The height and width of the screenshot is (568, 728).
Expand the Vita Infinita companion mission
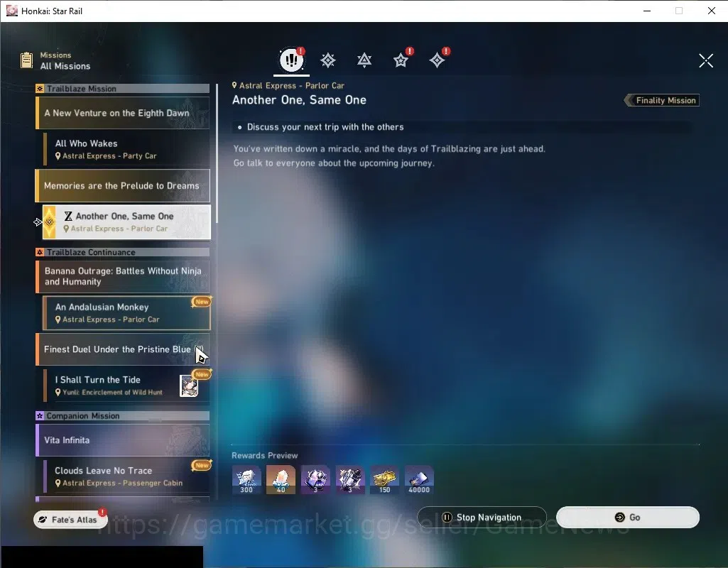click(123, 440)
